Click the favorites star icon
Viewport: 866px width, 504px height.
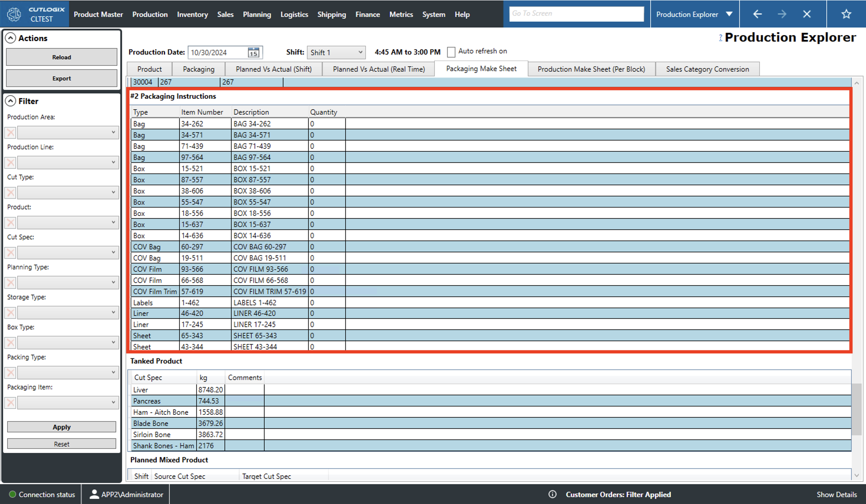coord(846,14)
